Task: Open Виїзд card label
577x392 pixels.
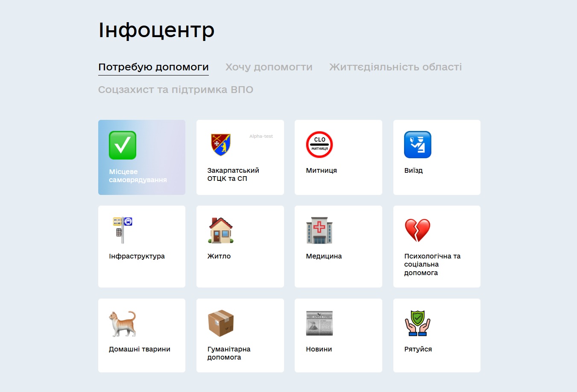Action: coord(413,170)
